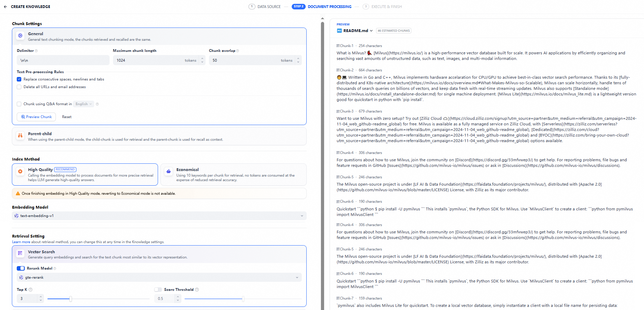This screenshot has width=644, height=310.
Task: Enable the Score Threshold toggle
Action: pyautogui.click(x=158, y=290)
